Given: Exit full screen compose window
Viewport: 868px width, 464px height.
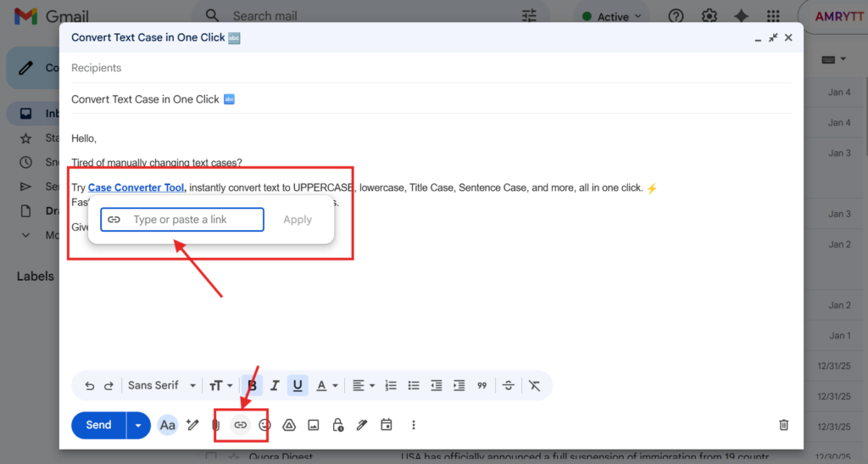Looking at the screenshot, I should click(x=773, y=37).
